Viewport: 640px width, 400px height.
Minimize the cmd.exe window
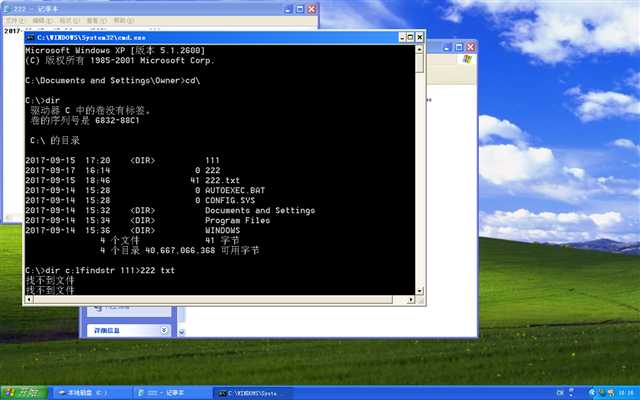tap(402, 38)
